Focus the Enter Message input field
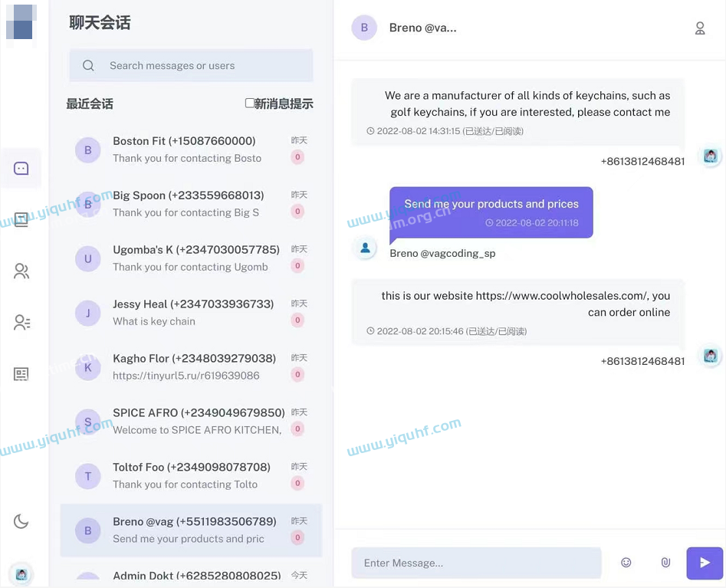Viewport: 726px width, 588px height. point(476,563)
